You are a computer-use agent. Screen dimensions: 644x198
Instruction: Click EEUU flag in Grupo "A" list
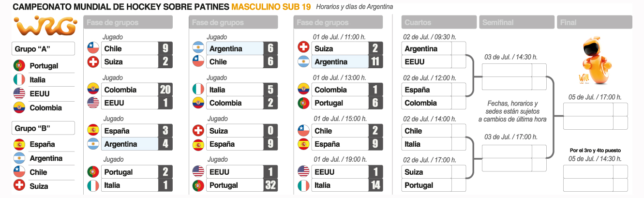tap(19, 94)
